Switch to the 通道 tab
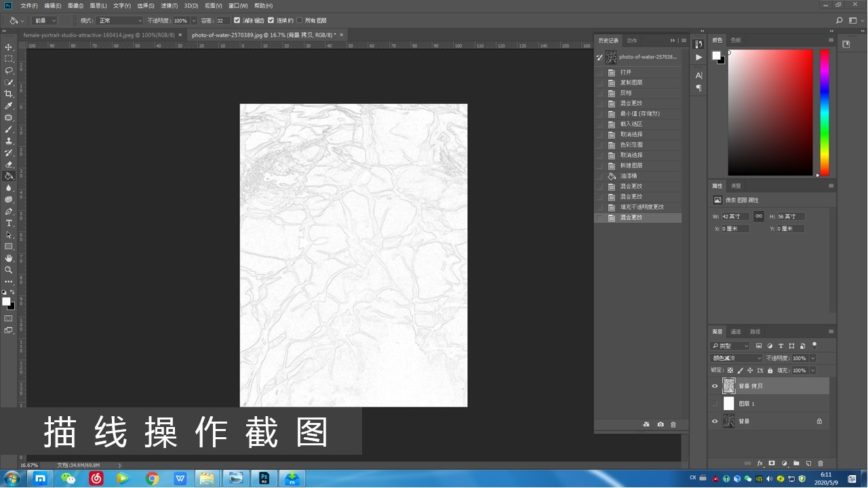The image size is (868, 488). click(x=736, y=332)
